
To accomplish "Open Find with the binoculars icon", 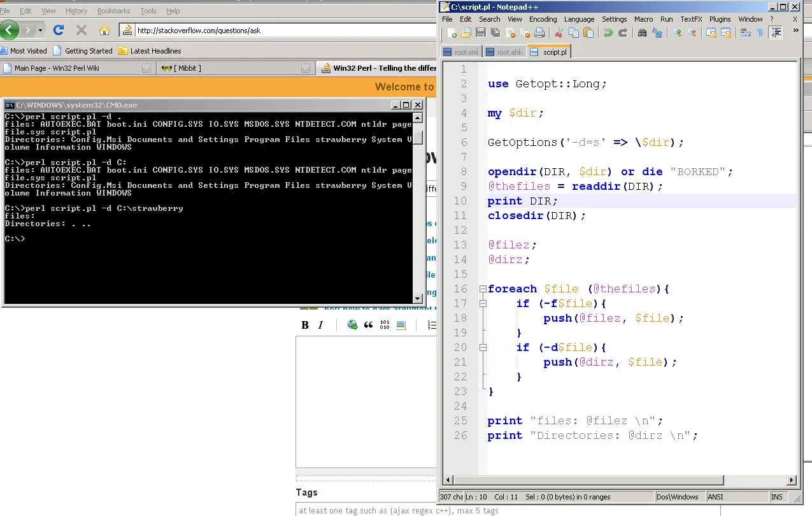I will pos(642,32).
